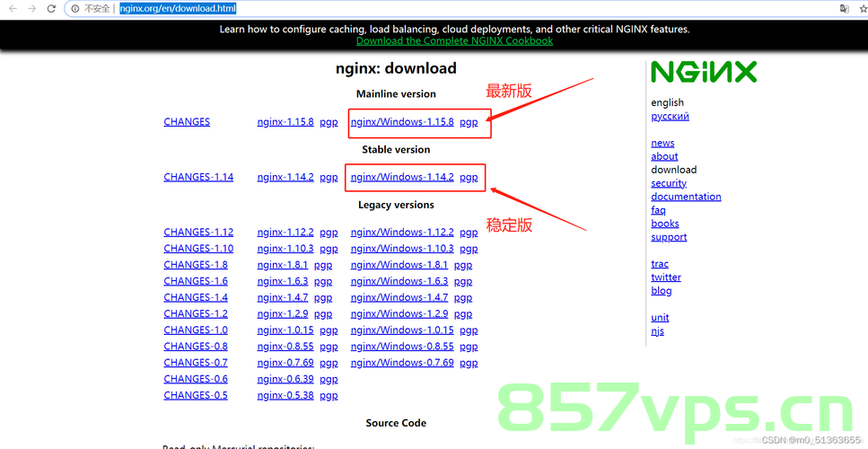Open CHANGES-0.5 link
This screenshot has height=449, width=868.
coord(196,395)
